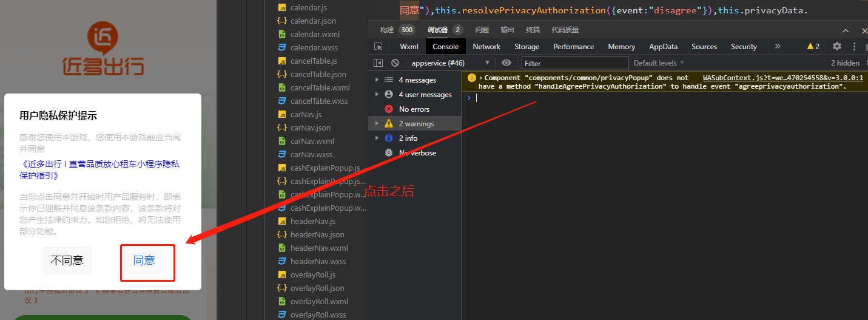Expand the 2 info group arrow
The width and height of the screenshot is (868, 320).
pos(377,138)
